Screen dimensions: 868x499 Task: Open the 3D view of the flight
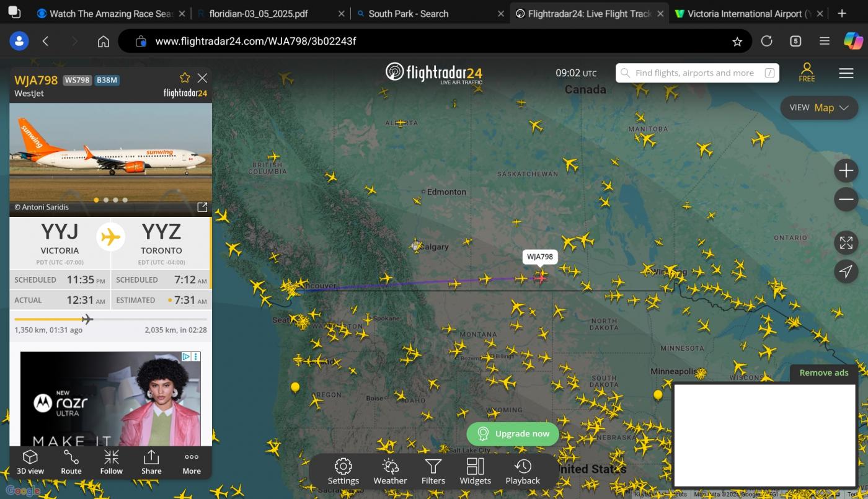pyautogui.click(x=30, y=462)
